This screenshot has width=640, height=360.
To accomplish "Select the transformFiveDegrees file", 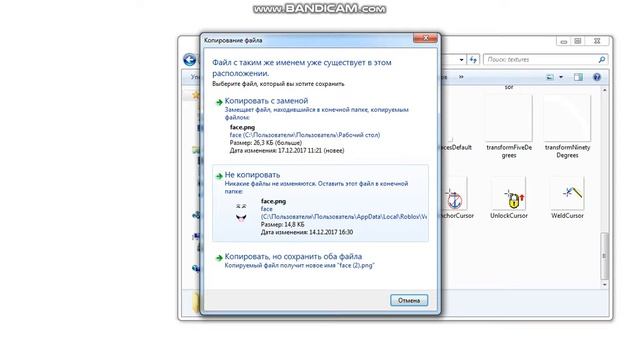I will tap(509, 127).
